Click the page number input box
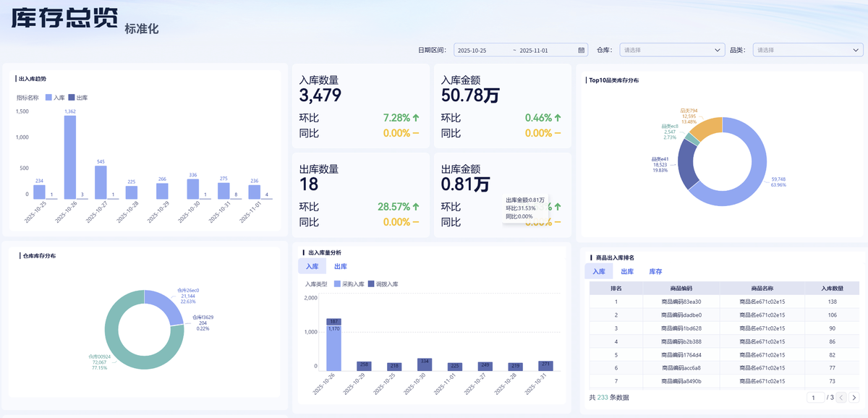 coord(814,397)
